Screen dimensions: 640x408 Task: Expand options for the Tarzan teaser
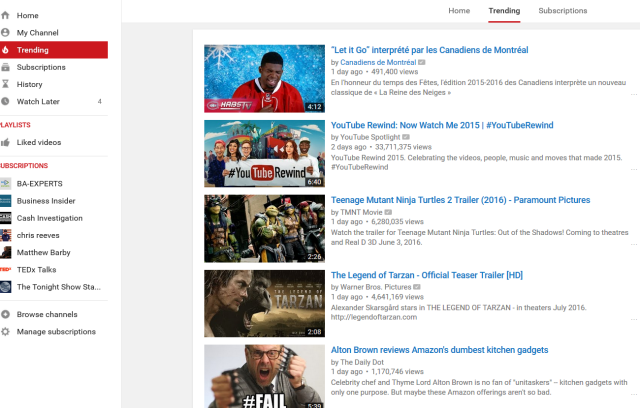(634, 319)
